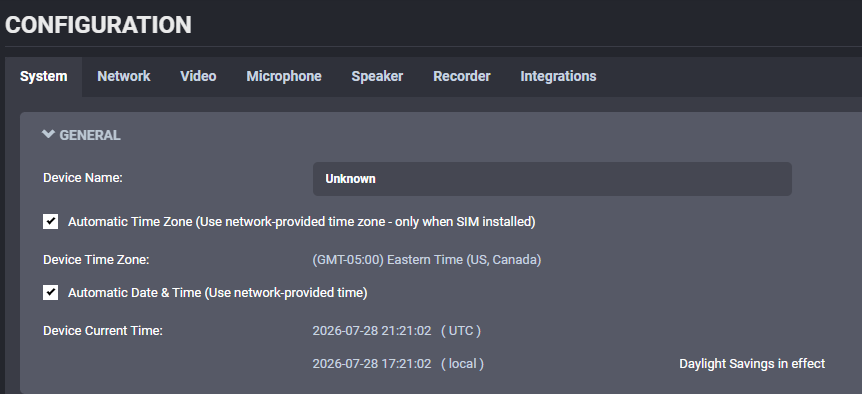Click the GENERAL section heading text
Viewport: 862px width, 394px height.
90,135
